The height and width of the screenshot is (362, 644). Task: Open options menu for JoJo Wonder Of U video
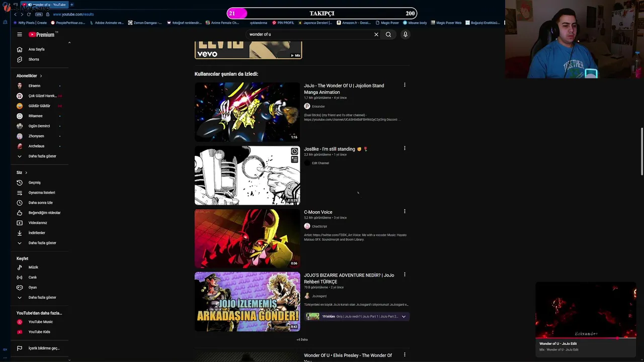coord(405,85)
